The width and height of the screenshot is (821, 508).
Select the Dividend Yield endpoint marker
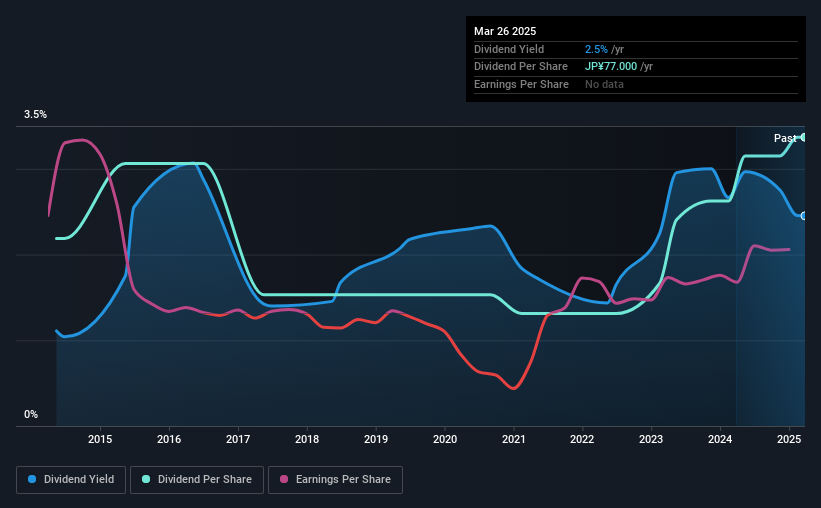click(804, 216)
